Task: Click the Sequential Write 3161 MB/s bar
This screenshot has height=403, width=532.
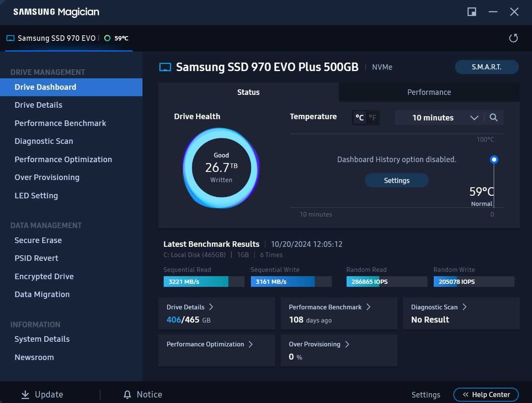Action: (x=291, y=282)
